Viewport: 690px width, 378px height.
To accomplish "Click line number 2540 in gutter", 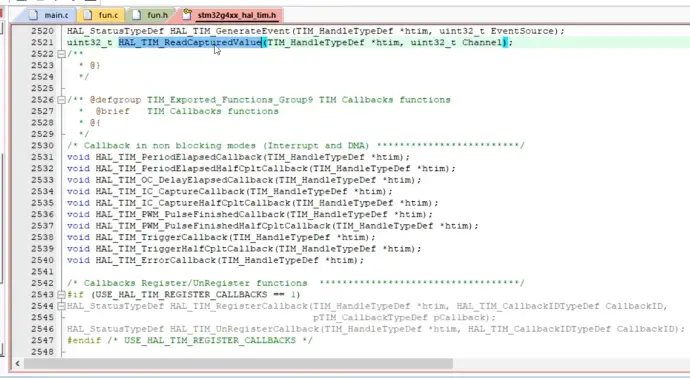I will (x=42, y=260).
